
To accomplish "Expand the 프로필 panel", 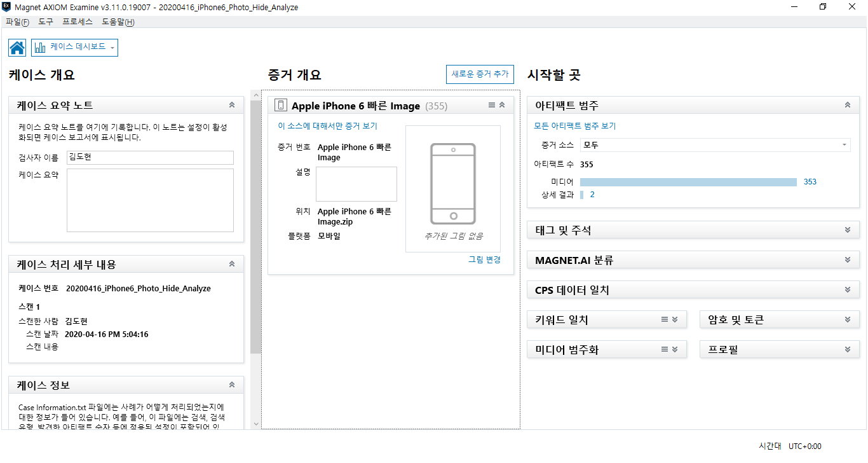I will 847,349.
